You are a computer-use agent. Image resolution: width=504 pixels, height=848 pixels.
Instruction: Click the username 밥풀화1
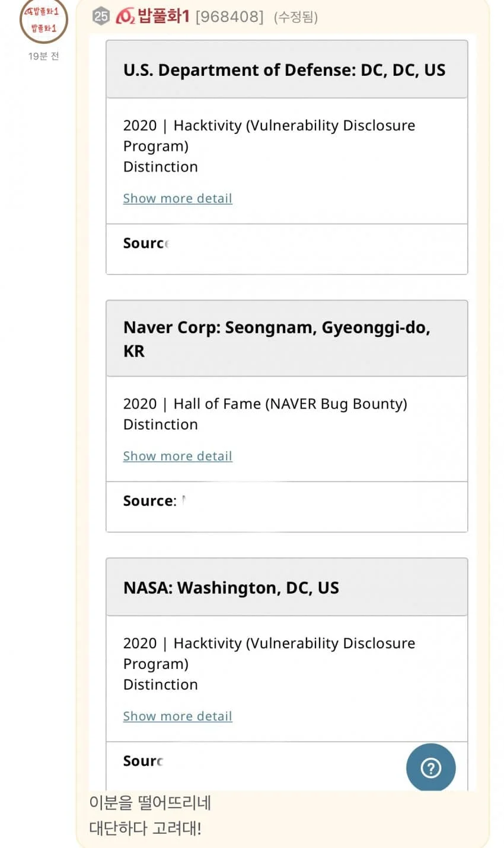tap(164, 16)
